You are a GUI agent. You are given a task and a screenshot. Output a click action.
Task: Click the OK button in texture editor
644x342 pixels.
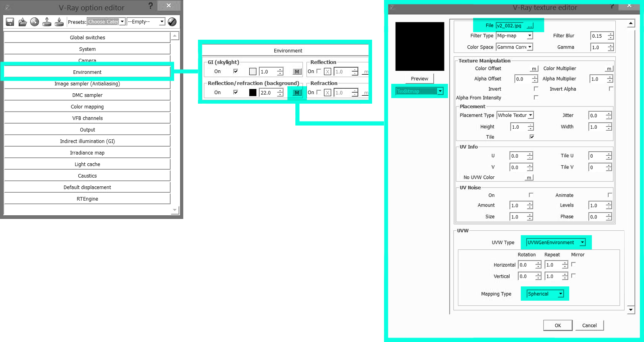tap(558, 325)
